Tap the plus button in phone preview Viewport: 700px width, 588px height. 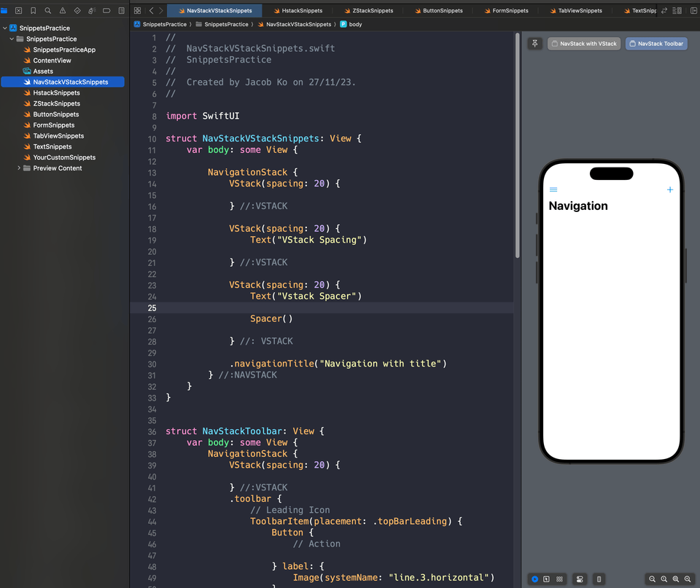point(670,190)
